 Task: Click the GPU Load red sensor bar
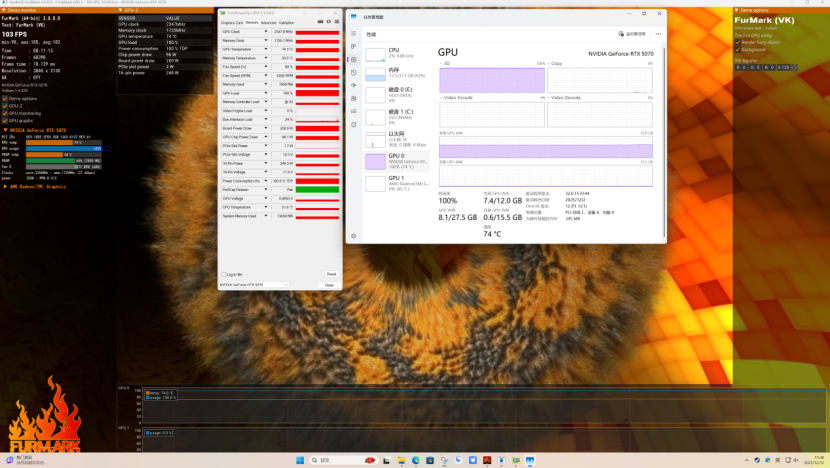coord(317,94)
